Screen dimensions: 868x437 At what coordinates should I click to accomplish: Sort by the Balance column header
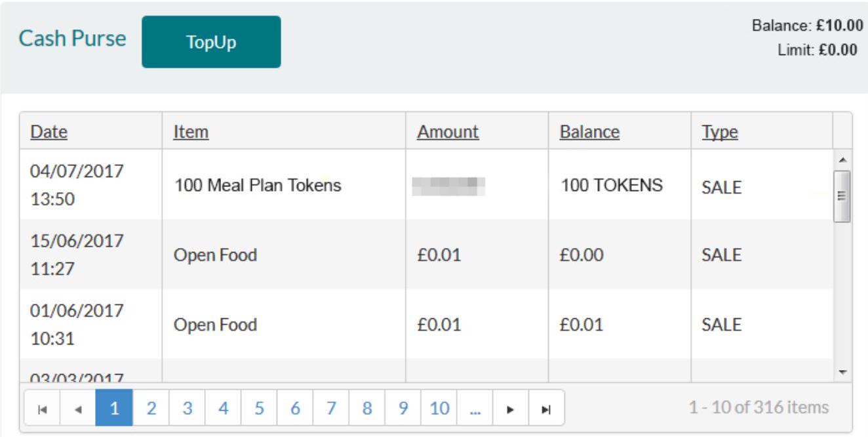pos(589,132)
